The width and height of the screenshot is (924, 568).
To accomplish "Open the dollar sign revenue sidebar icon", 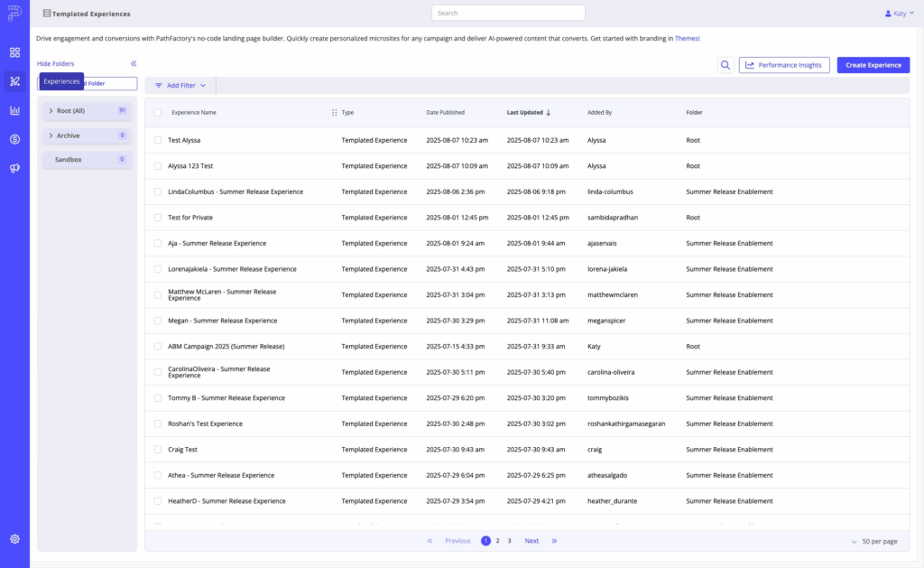I will (14, 139).
